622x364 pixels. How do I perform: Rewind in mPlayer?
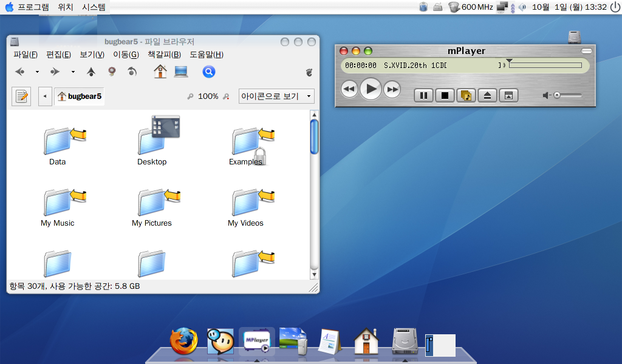(349, 89)
